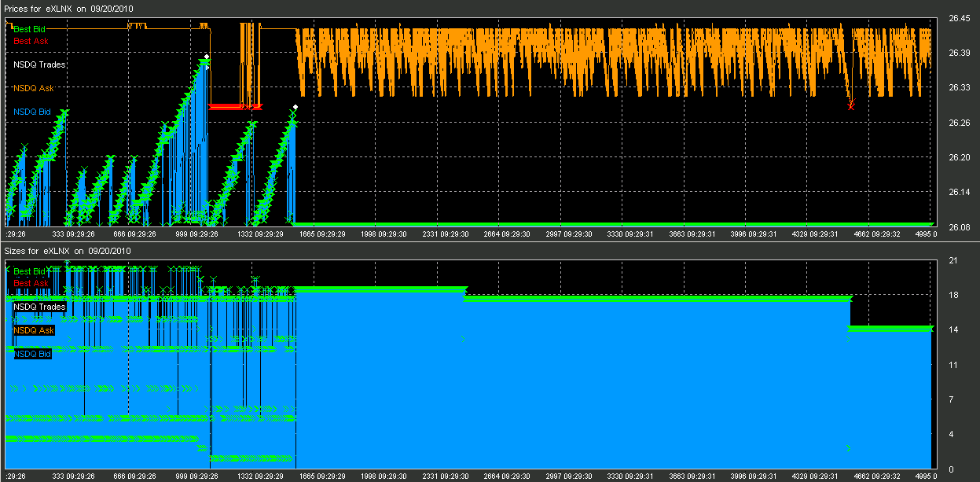Viewport: 980px width, 482px height.
Task: Click the 26.45 price axis label
Action: [960, 18]
